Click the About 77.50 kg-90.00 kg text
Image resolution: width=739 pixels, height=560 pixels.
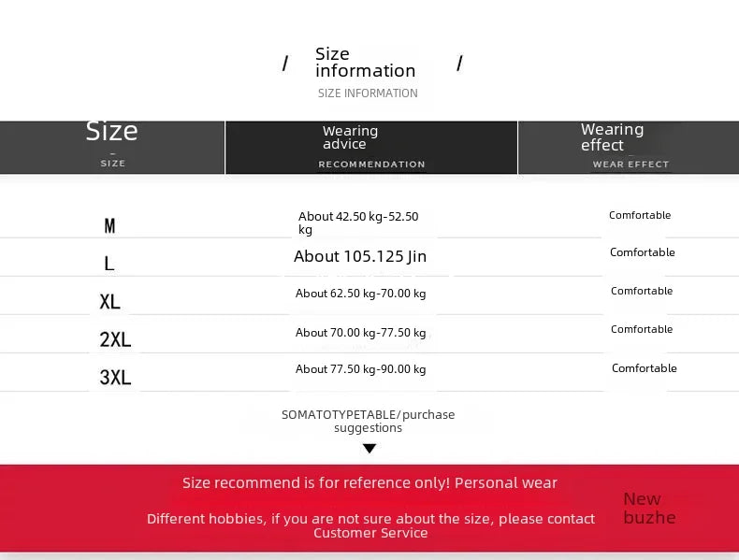click(360, 368)
